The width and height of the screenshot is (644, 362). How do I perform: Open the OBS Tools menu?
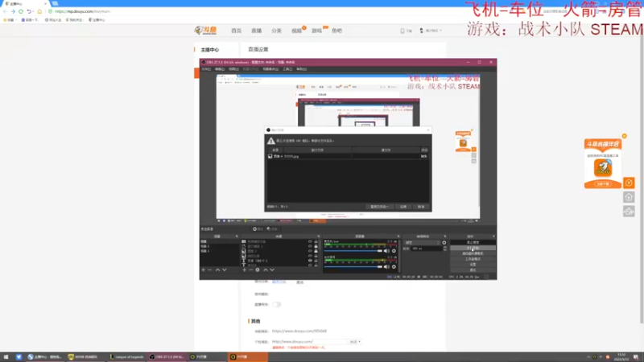(x=287, y=69)
